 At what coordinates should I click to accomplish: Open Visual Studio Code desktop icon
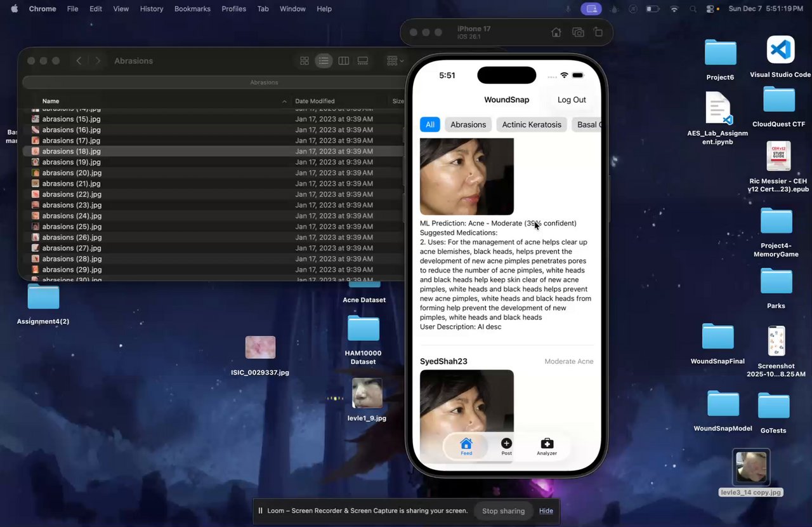[x=780, y=50]
